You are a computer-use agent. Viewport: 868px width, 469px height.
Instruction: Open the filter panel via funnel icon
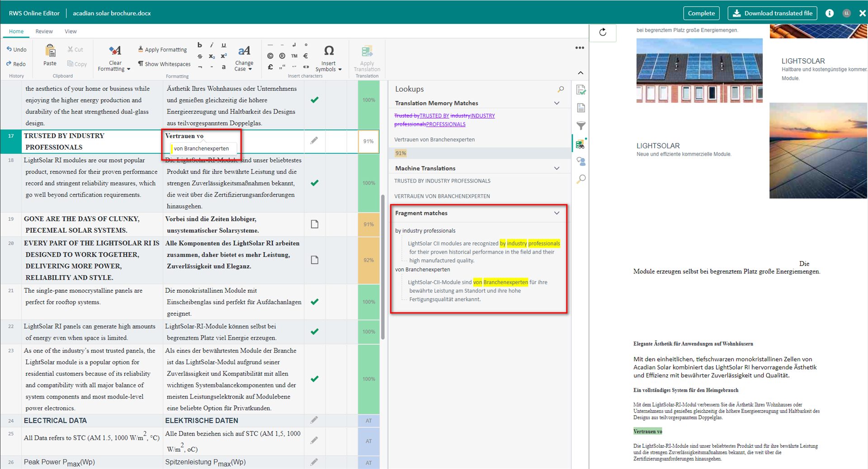pyautogui.click(x=581, y=126)
